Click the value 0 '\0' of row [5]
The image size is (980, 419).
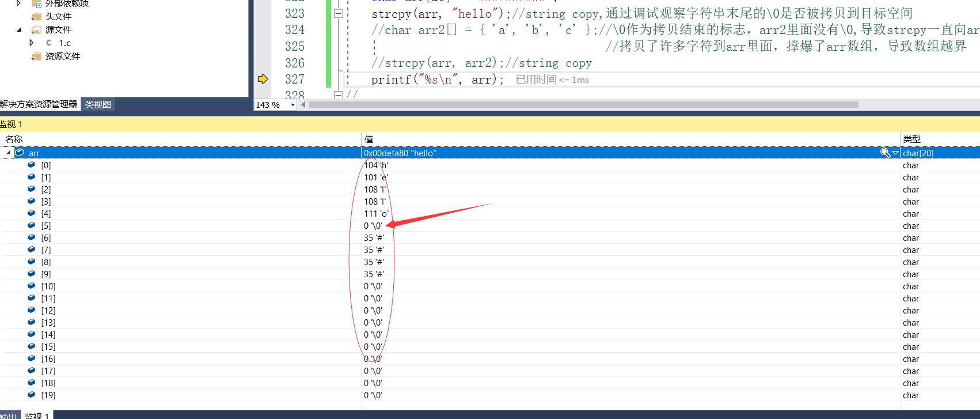[373, 225]
